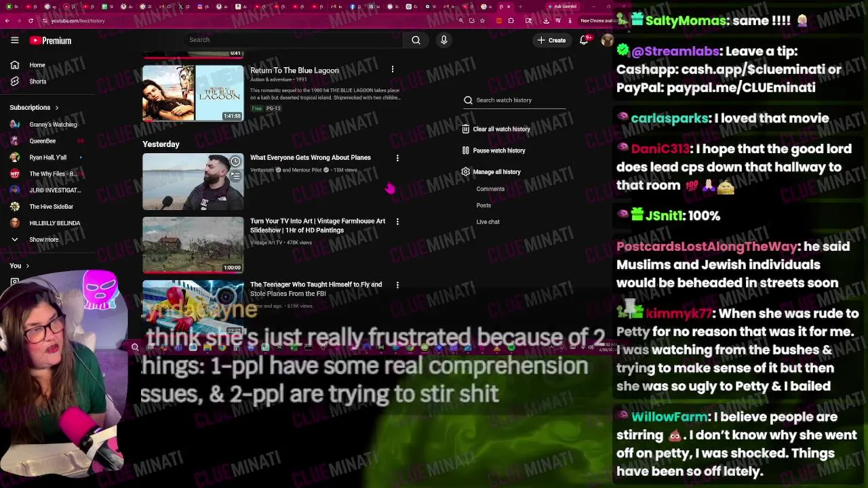The width and height of the screenshot is (868, 488).
Task: Open The Why Files channel avatar
Action: click(x=15, y=174)
